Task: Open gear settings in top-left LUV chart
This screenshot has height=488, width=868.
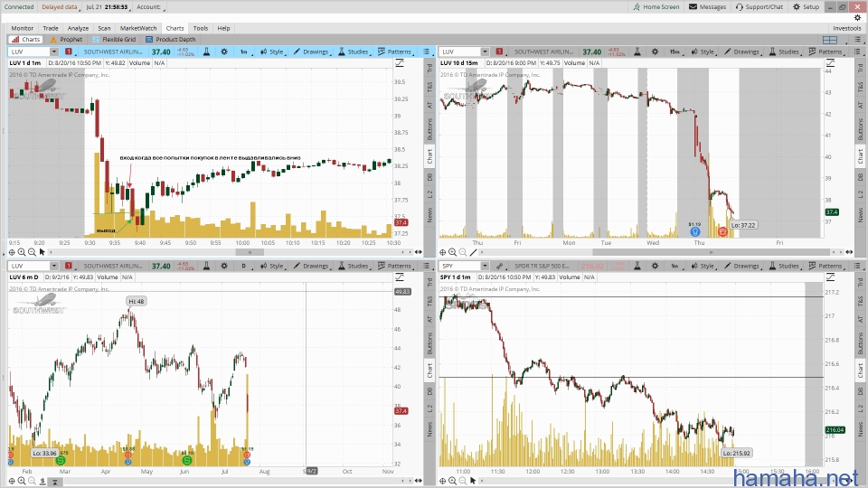Action: (x=224, y=52)
